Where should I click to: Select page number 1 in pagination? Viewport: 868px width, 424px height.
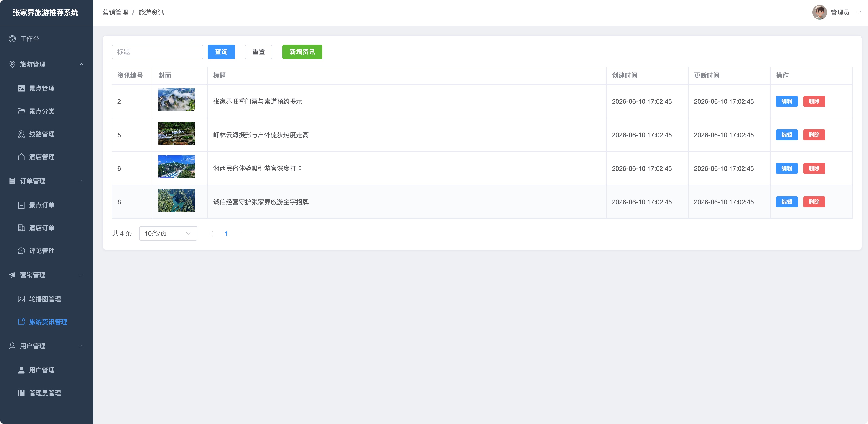pyautogui.click(x=226, y=233)
